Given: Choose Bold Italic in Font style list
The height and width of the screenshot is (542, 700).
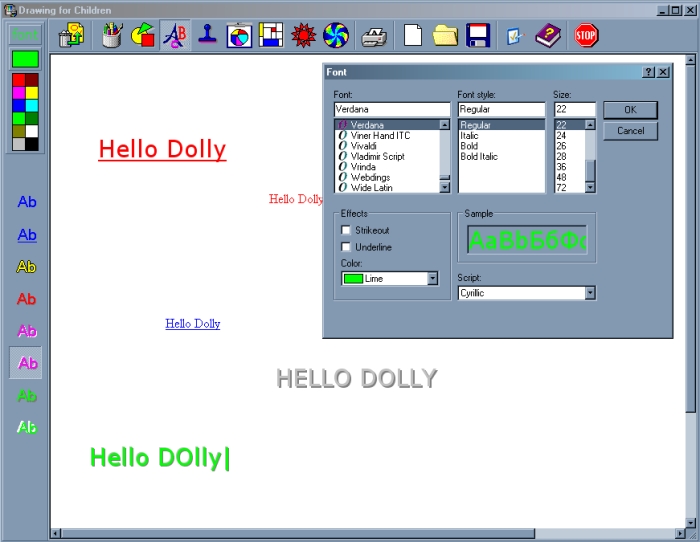Looking at the screenshot, I should pos(479,157).
